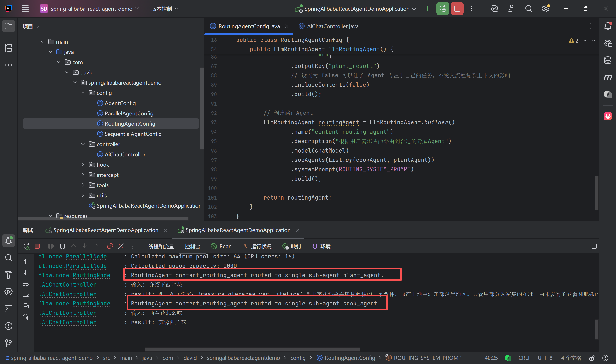Open AI chat assistant tool window
The height and width of the screenshot is (364, 616).
coord(608,43)
